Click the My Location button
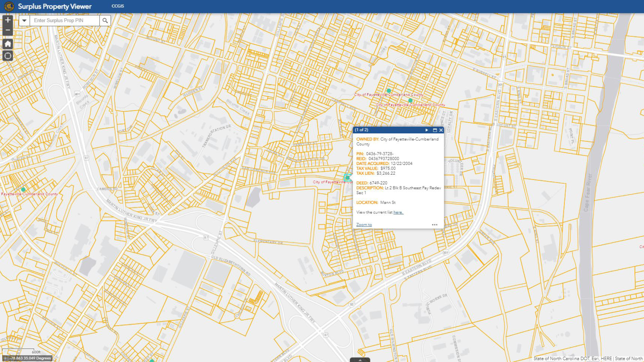This screenshot has width=644, height=362. click(x=8, y=56)
